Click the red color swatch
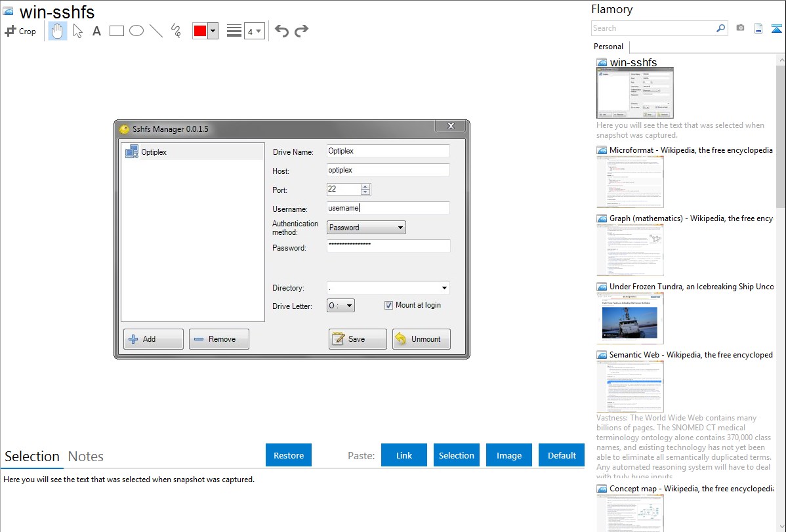Screen dimensions: 786x532 pyautogui.click(x=200, y=31)
